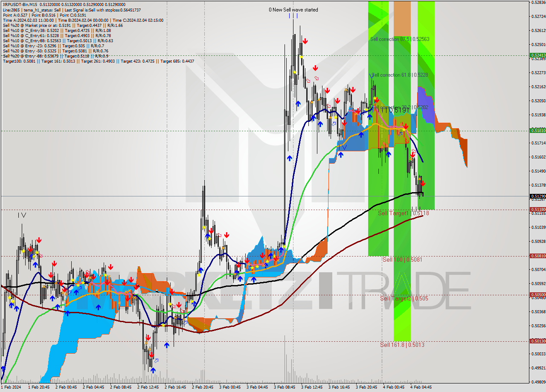
Task: Click the '1 Feb 20:45' time axis label
Action: pyautogui.click(x=38, y=387)
